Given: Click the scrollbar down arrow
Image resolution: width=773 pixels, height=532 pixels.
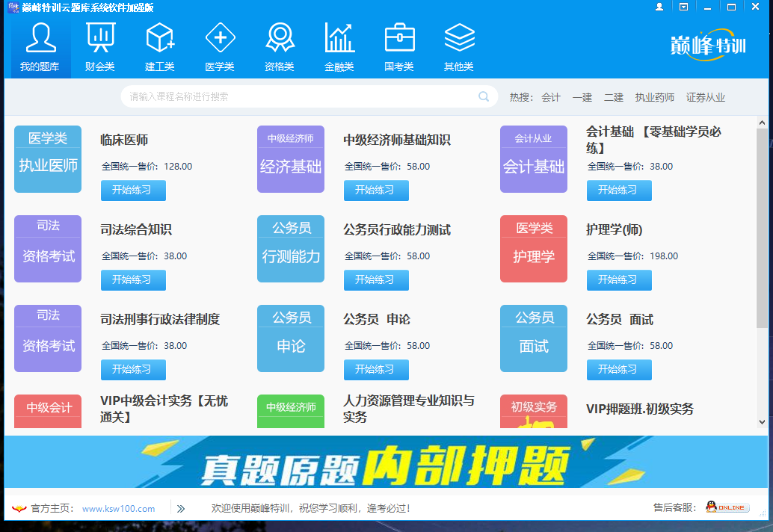Looking at the screenshot, I should click(x=762, y=422).
